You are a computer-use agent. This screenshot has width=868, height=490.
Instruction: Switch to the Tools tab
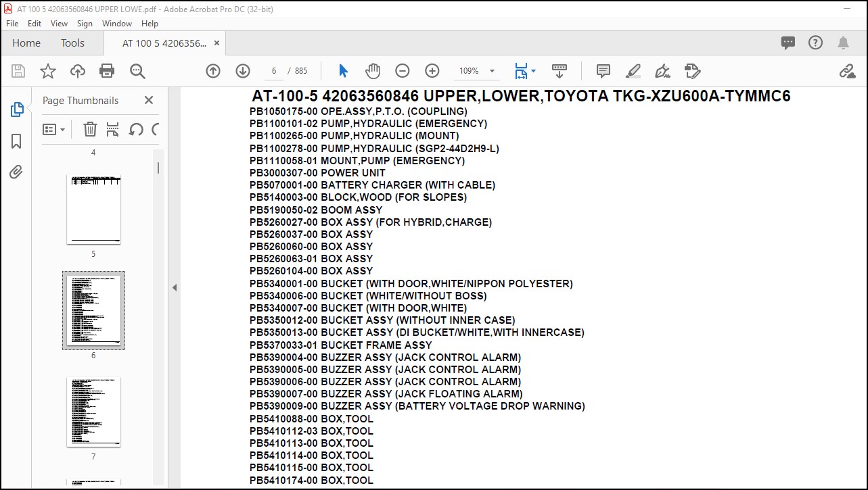pyautogui.click(x=72, y=43)
